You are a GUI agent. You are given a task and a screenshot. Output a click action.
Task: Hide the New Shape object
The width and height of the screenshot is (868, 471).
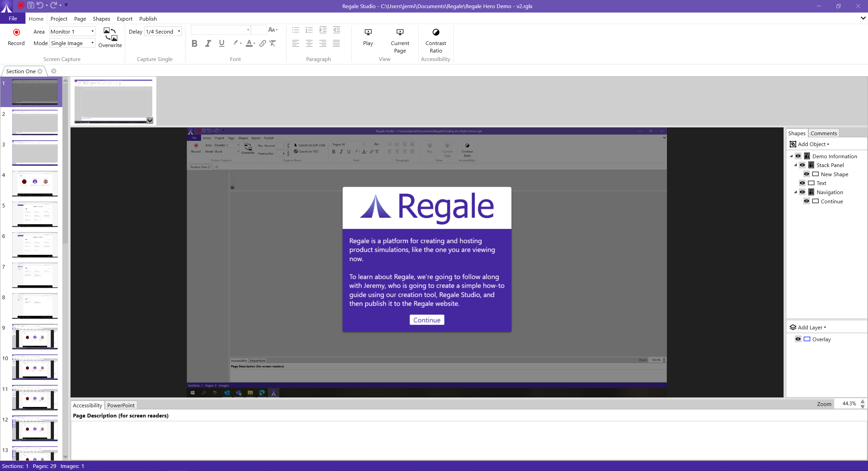806,174
